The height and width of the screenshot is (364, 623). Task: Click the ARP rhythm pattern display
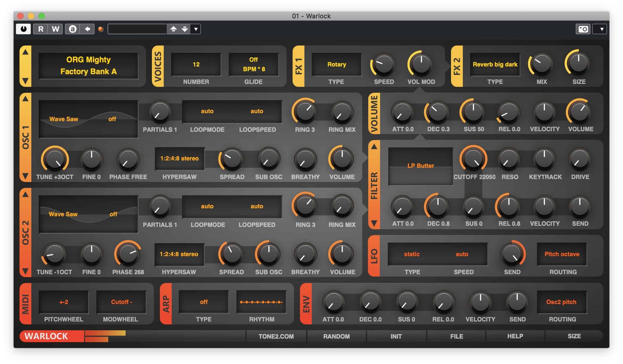pos(261,302)
